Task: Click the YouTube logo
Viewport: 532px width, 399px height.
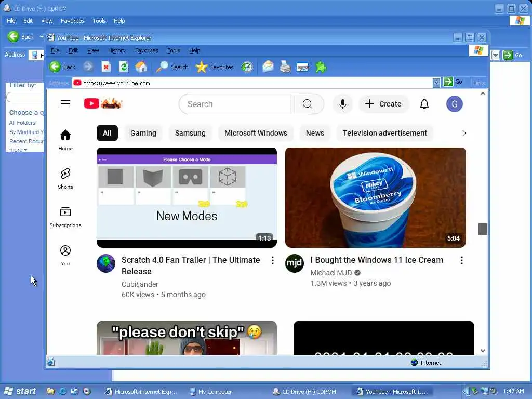Action: (x=103, y=103)
